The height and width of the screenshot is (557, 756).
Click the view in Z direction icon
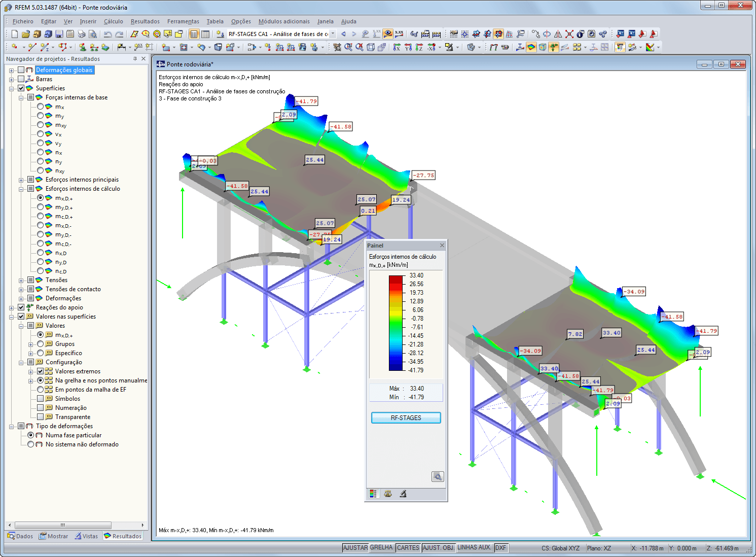419,47
